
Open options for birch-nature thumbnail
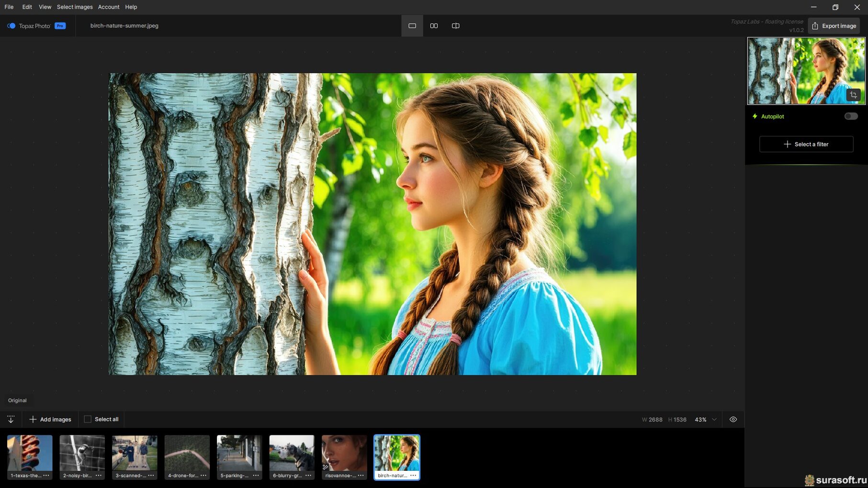413,476
